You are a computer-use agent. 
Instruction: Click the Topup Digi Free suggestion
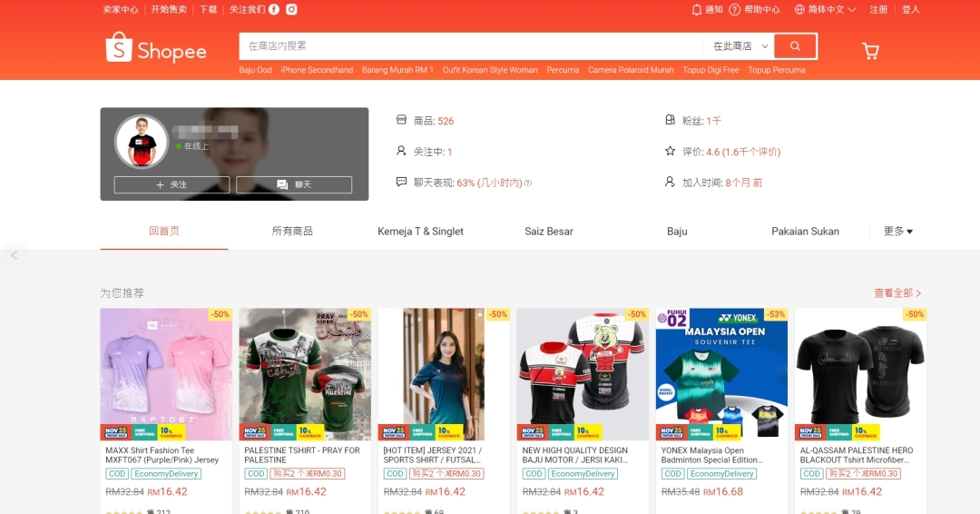[x=710, y=70]
